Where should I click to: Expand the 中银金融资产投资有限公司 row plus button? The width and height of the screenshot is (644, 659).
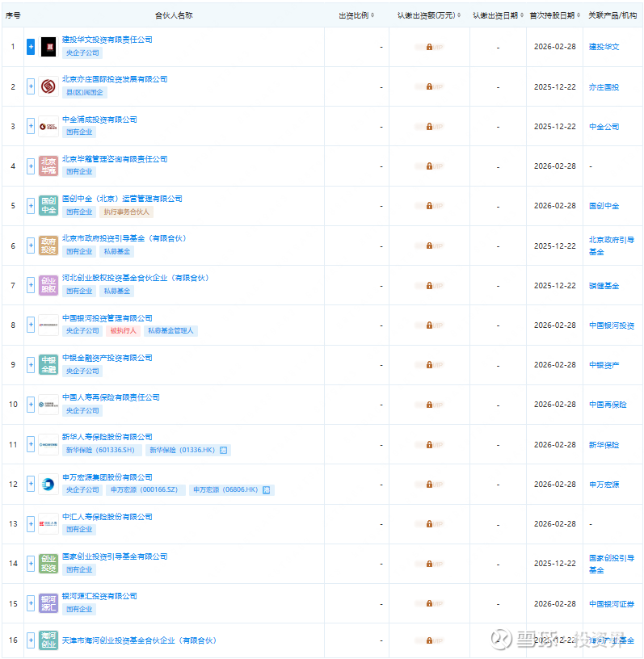[x=31, y=365]
